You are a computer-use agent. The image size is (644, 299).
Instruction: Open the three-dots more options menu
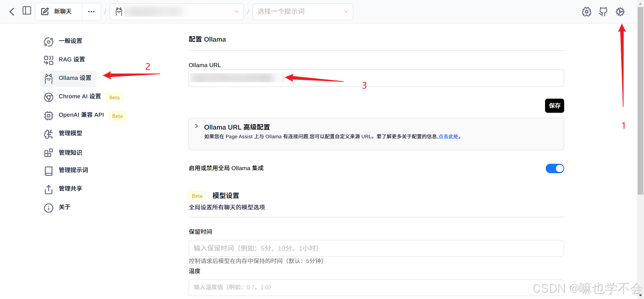pos(91,12)
